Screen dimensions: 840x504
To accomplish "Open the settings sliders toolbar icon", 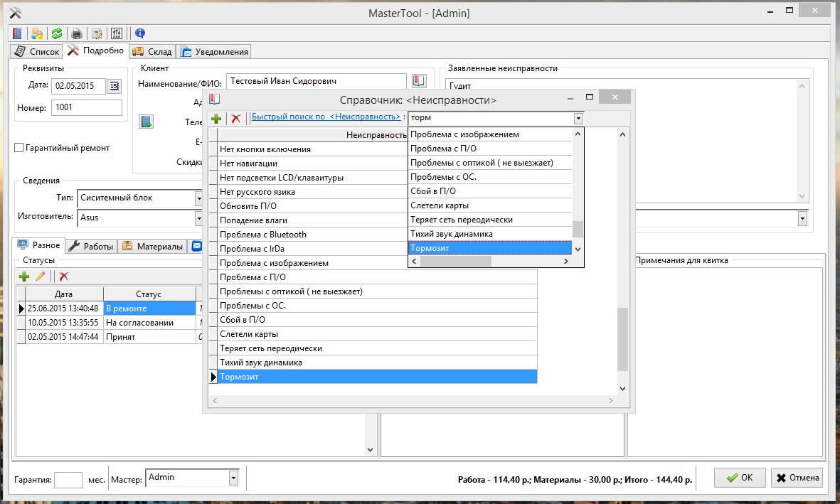I will pyautogui.click(x=117, y=33).
